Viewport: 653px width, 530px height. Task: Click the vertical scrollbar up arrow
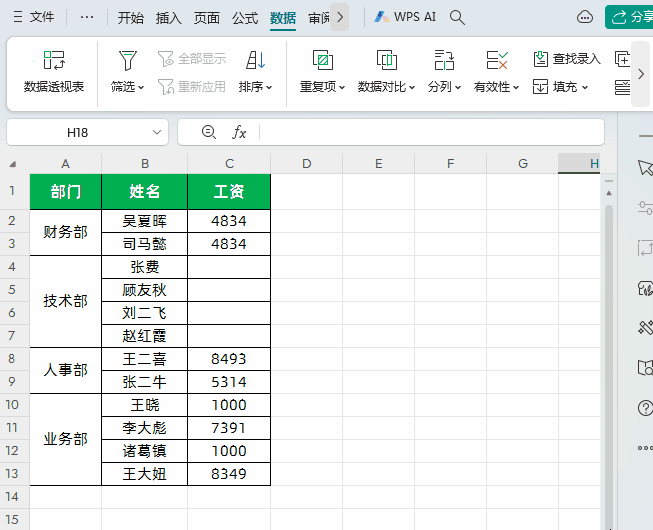click(609, 193)
